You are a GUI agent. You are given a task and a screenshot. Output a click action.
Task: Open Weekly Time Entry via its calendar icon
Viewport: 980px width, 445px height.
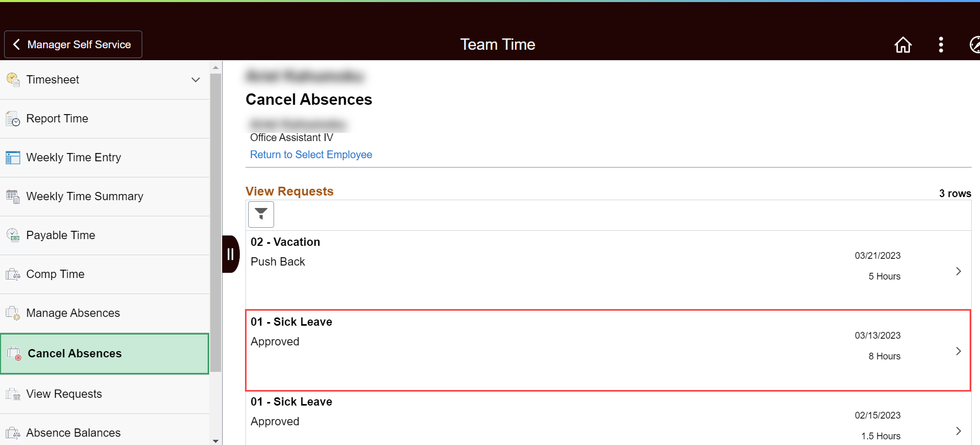[x=13, y=157]
